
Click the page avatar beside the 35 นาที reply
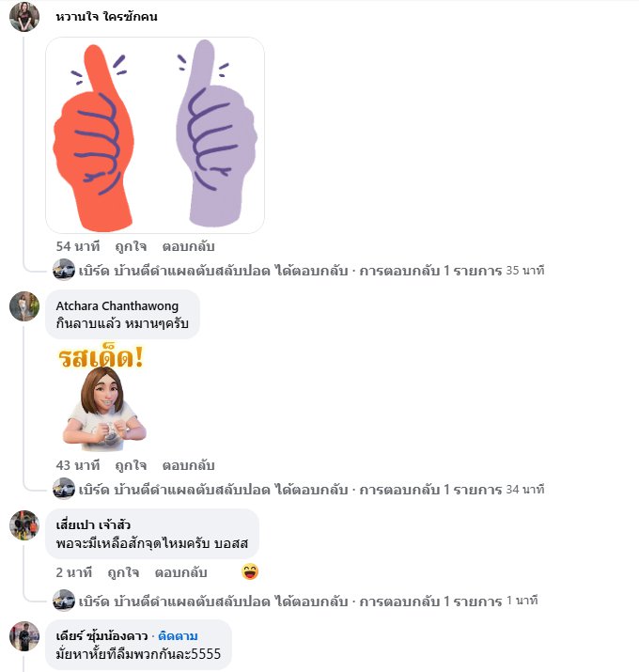(x=64, y=270)
